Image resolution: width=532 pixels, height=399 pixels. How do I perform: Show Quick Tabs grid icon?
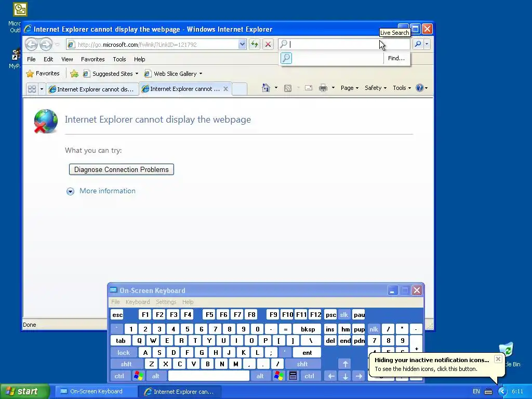[x=32, y=89]
